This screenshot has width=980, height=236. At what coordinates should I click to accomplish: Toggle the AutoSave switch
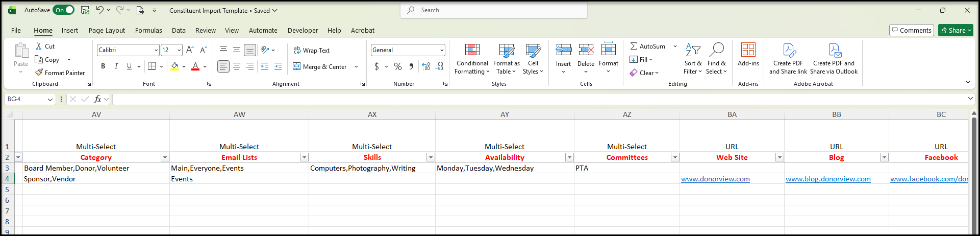coord(64,10)
